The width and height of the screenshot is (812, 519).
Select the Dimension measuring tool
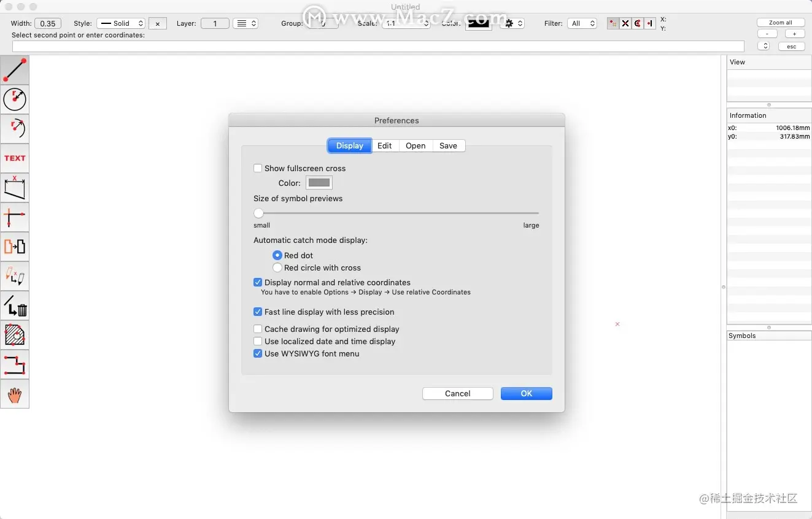[x=15, y=188]
